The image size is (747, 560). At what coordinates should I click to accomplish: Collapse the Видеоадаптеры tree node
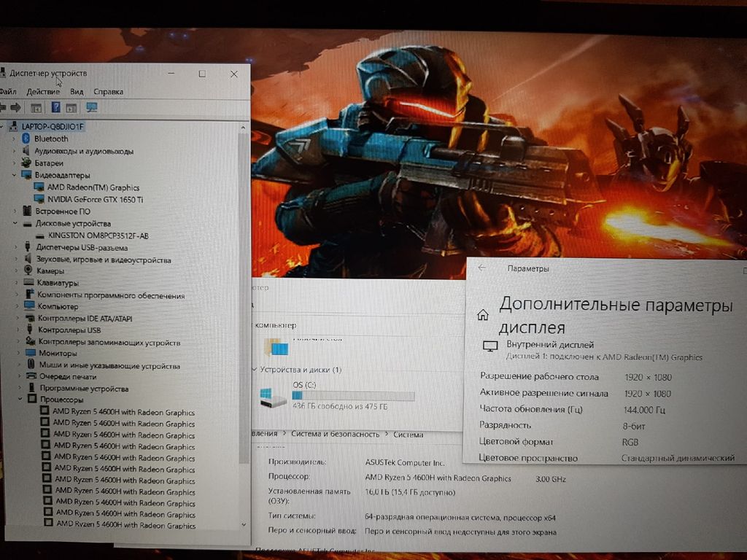click(14, 175)
